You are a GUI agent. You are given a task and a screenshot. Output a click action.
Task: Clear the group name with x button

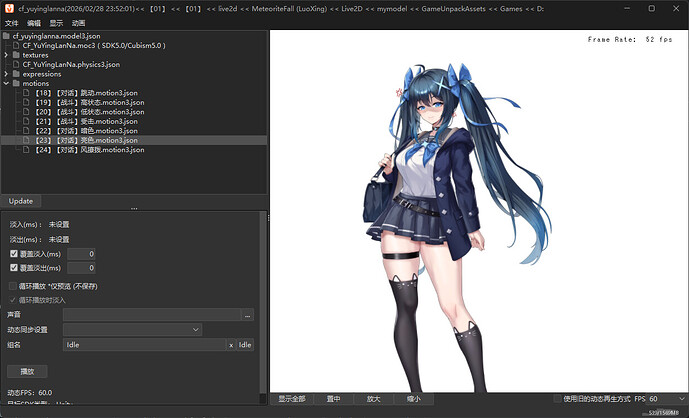pyautogui.click(x=231, y=345)
